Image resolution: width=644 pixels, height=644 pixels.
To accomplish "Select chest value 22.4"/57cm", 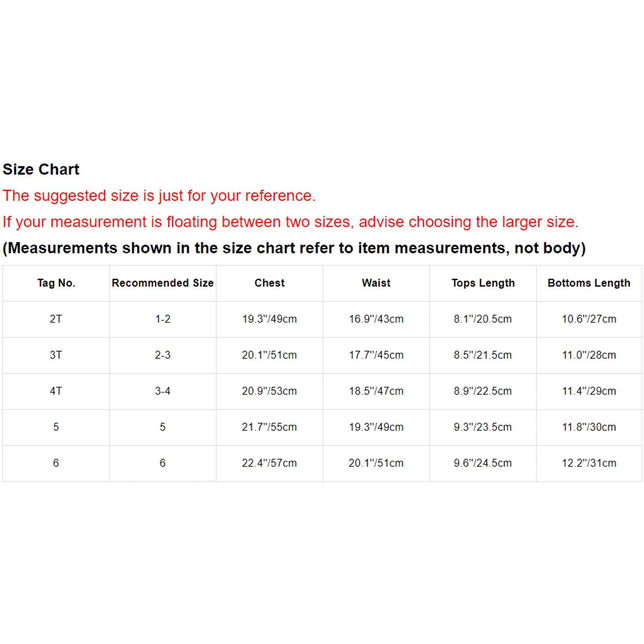I will point(269,463).
